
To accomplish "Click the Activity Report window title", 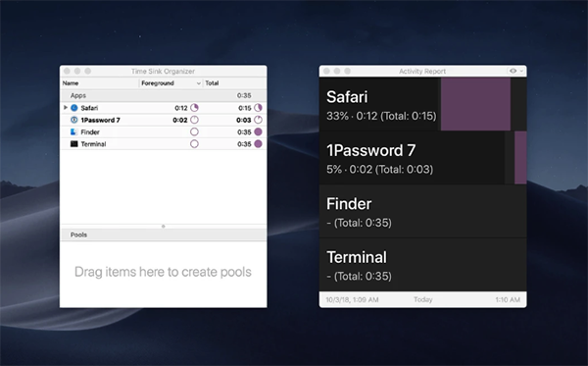I will 422,71.
